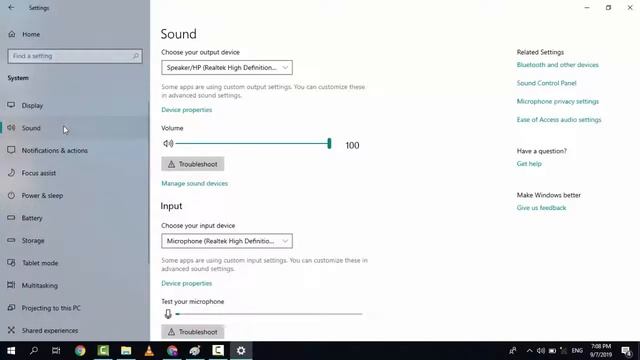Screen dimensions: 640x360
Task: Click the master volume slider handle
Action: pyautogui.click(x=329, y=143)
